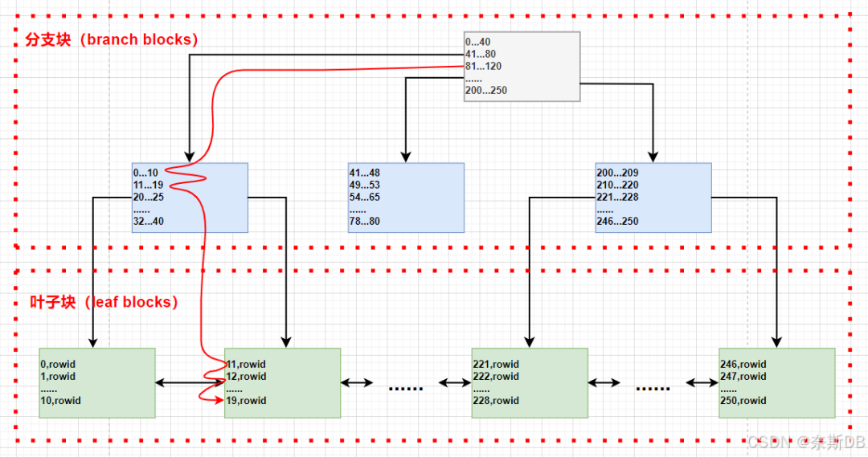Choose the "250,rowid" leaf entry
This screenshot has width=868, height=457.
(x=743, y=401)
